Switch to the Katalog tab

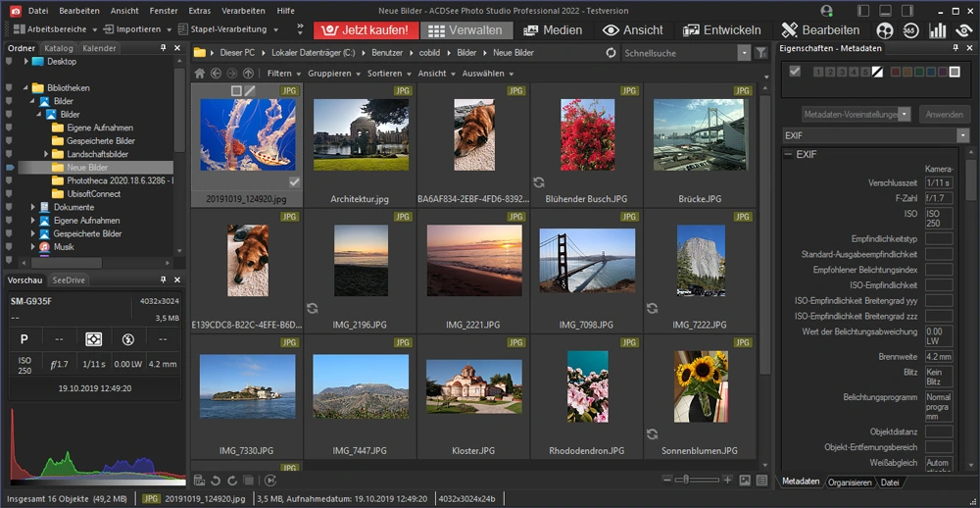pyautogui.click(x=59, y=48)
